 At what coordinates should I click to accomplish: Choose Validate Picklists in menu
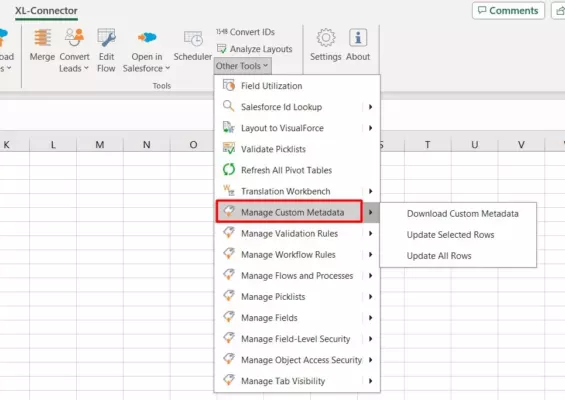point(297,149)
